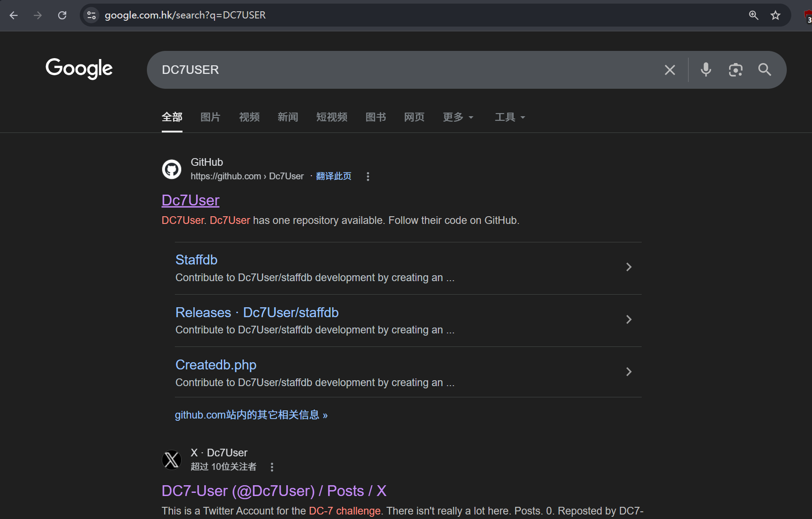The width and height of the screenshot is (812, 519).
Task: Switch to the 图片 tab
Action: coord(210,117)
